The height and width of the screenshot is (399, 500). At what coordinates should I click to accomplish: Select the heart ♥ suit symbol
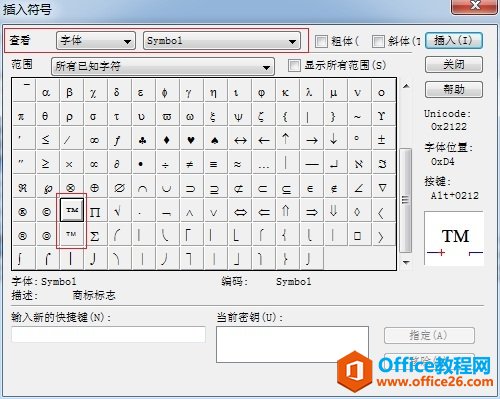pyautogui.click(x=191, y=139)
